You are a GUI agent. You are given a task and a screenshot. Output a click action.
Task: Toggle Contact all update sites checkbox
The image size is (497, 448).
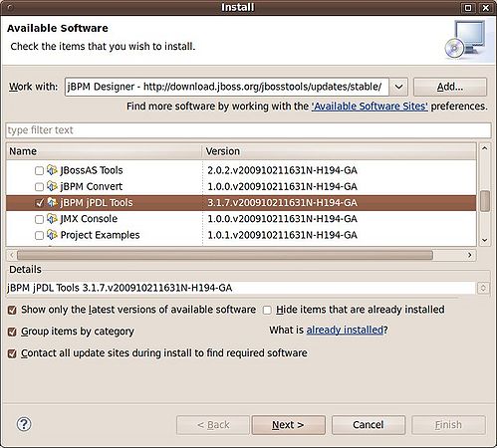click(12, 353)
